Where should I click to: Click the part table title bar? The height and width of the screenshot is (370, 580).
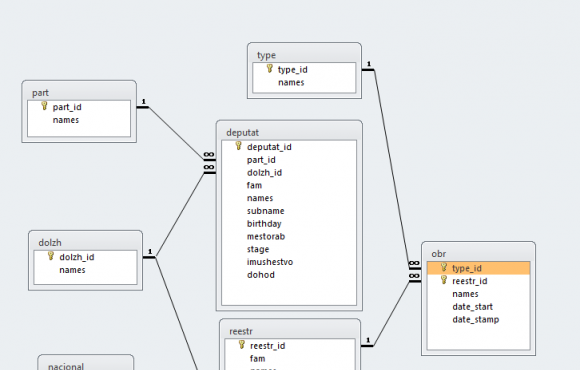[x=79, y=92]
